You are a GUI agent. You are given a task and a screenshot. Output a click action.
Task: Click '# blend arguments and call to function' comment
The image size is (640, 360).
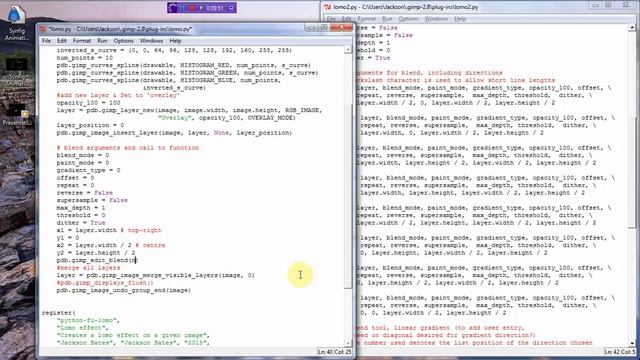point(128,148)
